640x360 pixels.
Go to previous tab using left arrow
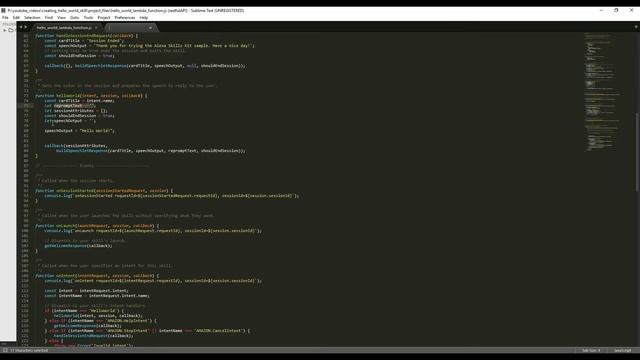click(x=21, y=27)
